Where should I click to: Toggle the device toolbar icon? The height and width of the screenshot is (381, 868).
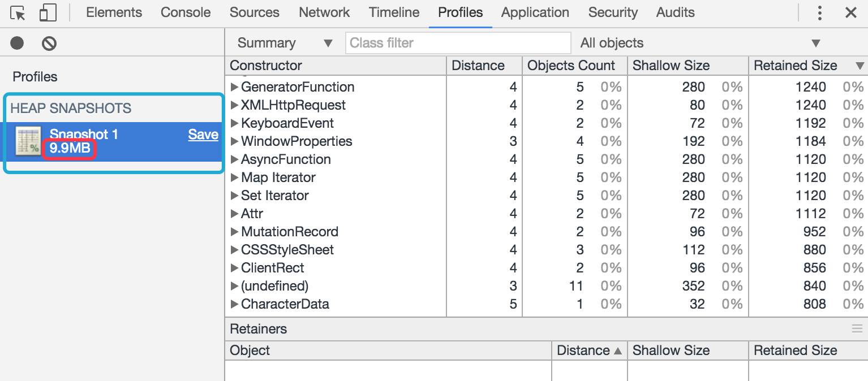pyautogui.click(x=48, y=13)
